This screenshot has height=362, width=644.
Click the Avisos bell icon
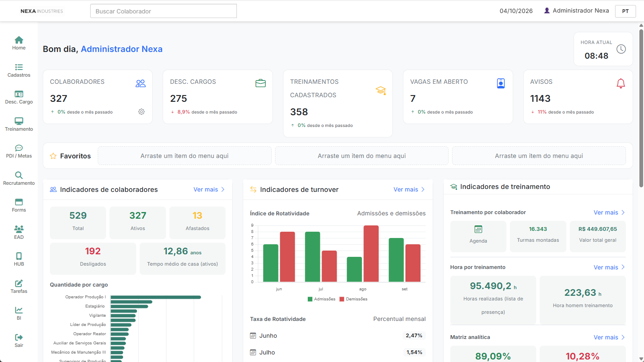(x=621, y=83)
